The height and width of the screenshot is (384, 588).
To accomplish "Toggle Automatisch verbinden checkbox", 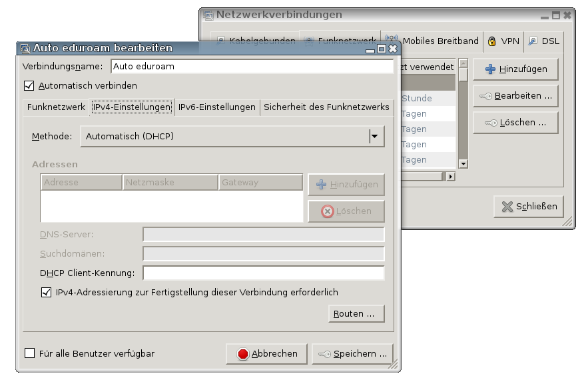I will 28,85.
